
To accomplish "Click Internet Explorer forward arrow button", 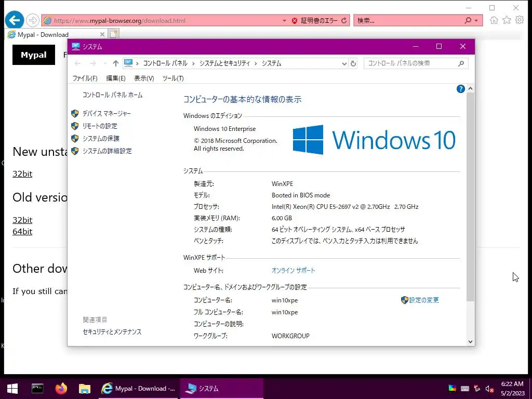I will click(33, 20).
